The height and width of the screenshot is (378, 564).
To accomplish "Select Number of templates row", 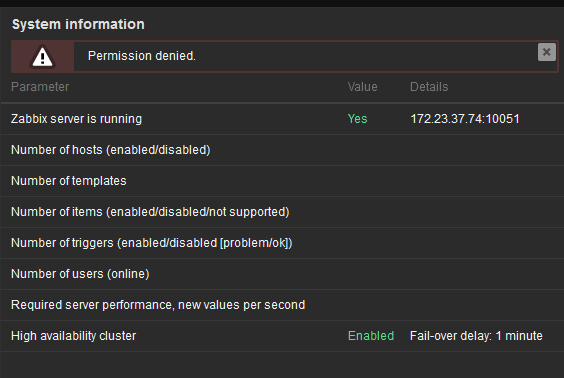I will [x=282, y=181].
